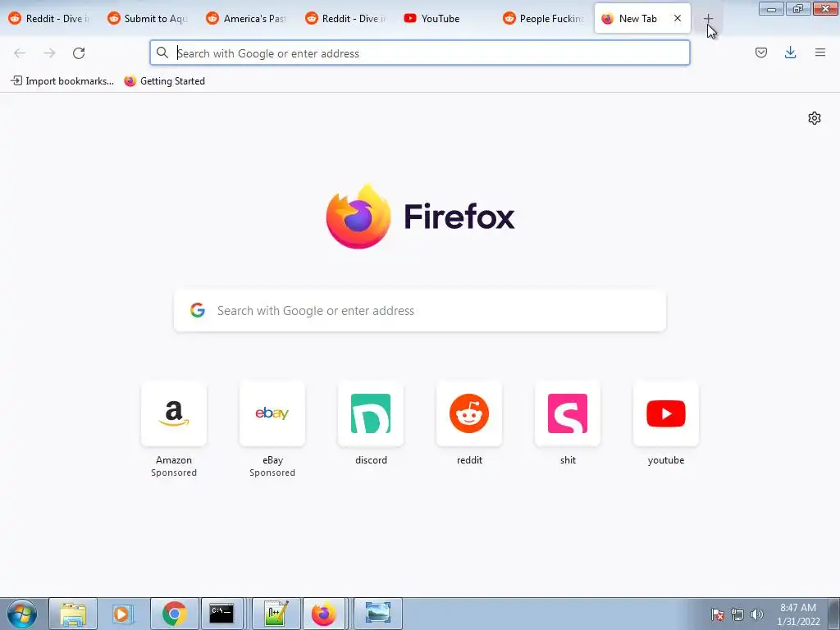Open Getting Started bookmark
The width and height of the screenshot is (840, 630).
click(164, 81)
